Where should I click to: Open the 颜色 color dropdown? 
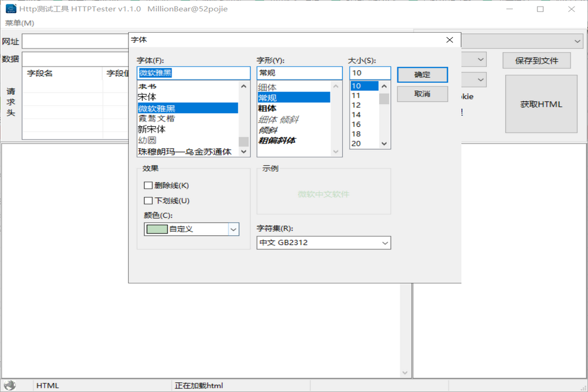[234, 229]
